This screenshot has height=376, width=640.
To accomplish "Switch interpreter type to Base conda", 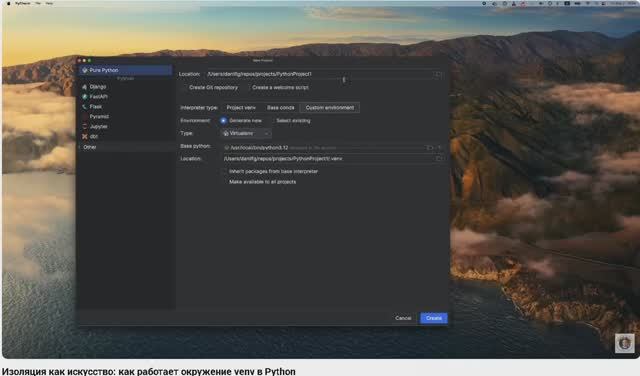I will (280, 108).
